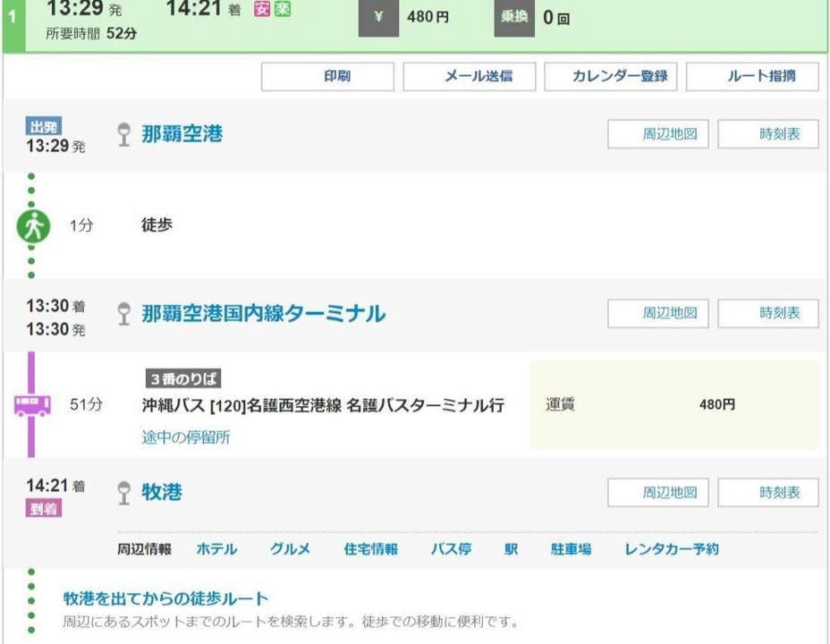Screen dimensions: 830x644
Task: Click the 1分 walking duration text
Action: point(81,225)
